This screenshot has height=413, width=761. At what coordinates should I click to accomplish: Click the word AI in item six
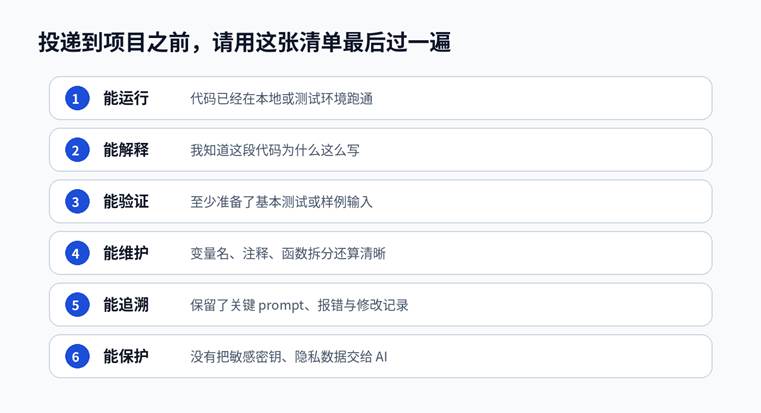click(381, 357)
